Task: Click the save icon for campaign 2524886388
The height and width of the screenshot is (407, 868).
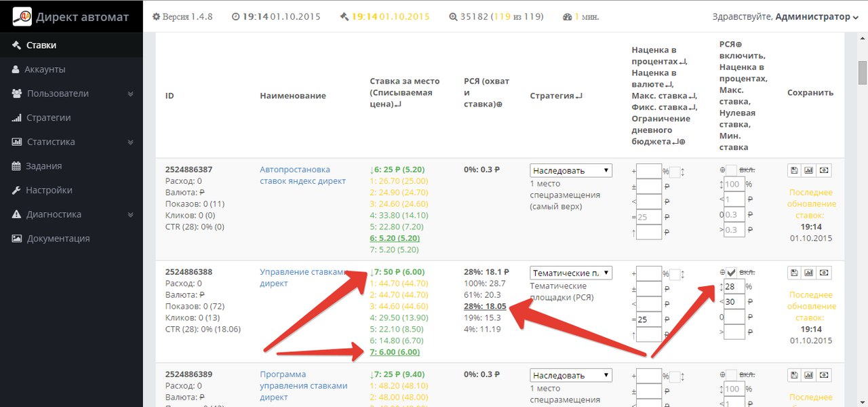Action: click(x=793, y=273)
